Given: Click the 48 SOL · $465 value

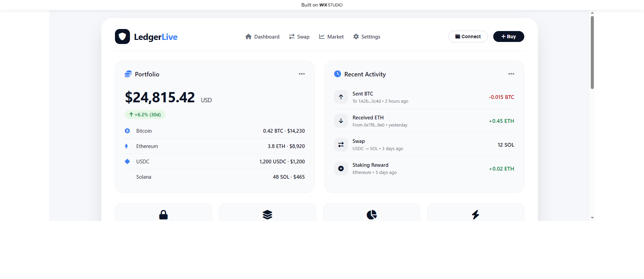Looking at the screenshot, I should (x=289, y=177).
